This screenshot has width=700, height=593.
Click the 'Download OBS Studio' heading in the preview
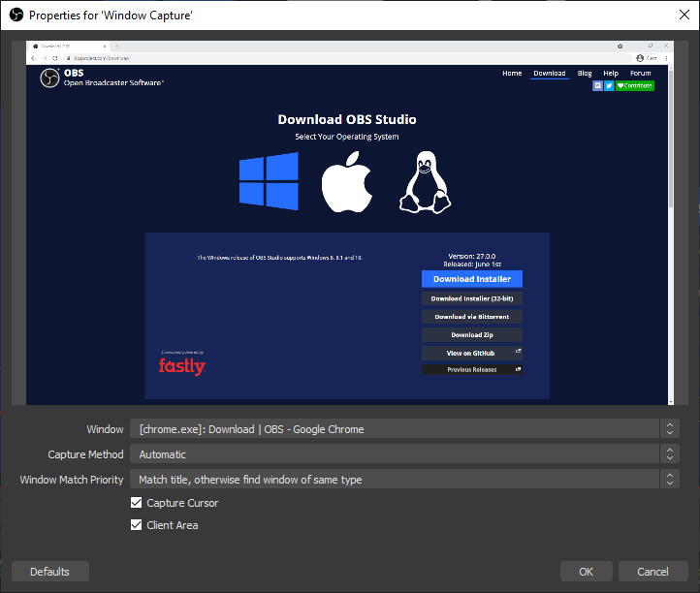347,119
